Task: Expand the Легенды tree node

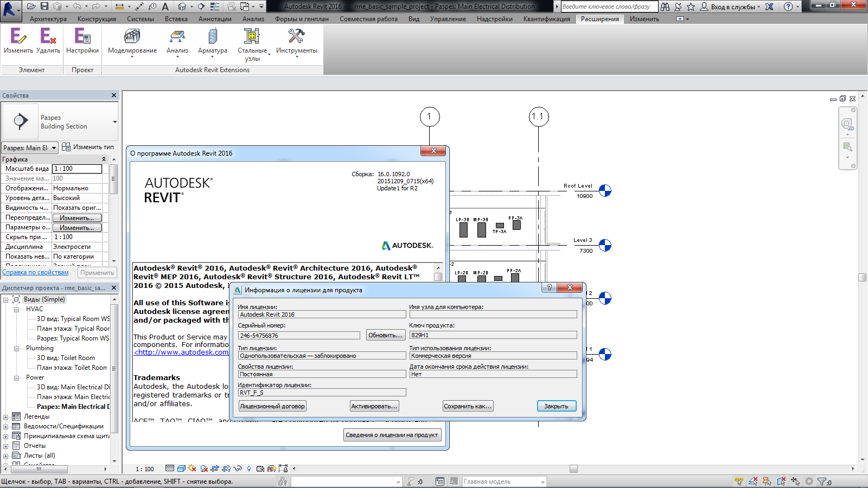Action: 6,416
